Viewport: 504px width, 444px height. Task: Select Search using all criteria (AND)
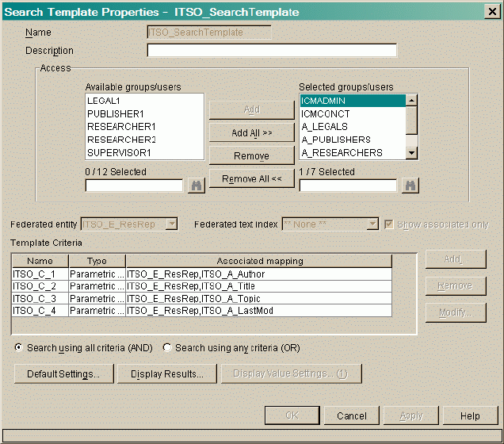click(x=19, y=348)
